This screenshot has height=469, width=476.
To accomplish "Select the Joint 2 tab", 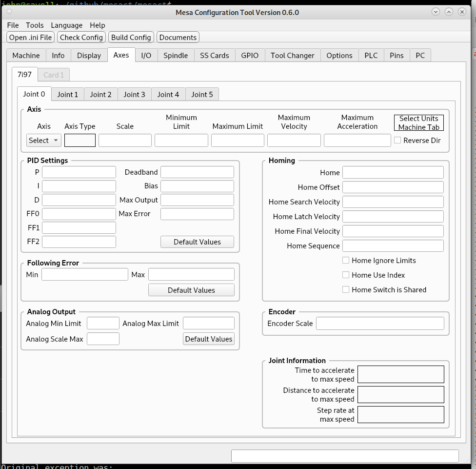I will (101, 95).
